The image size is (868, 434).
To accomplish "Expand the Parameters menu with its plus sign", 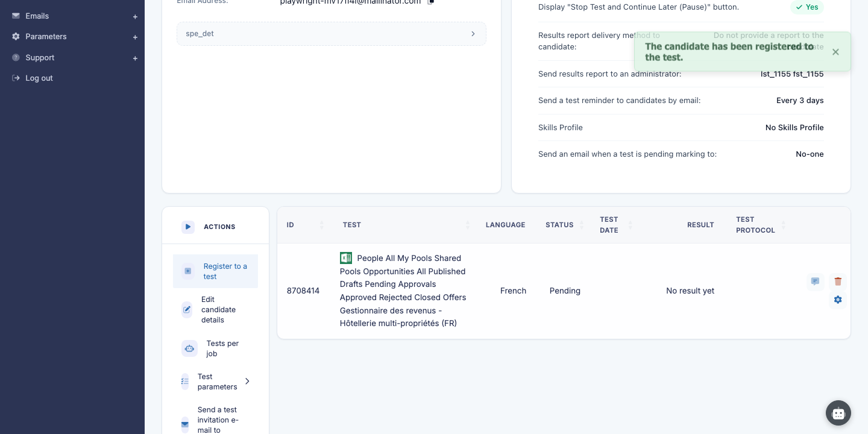I will tap(135, 37).
